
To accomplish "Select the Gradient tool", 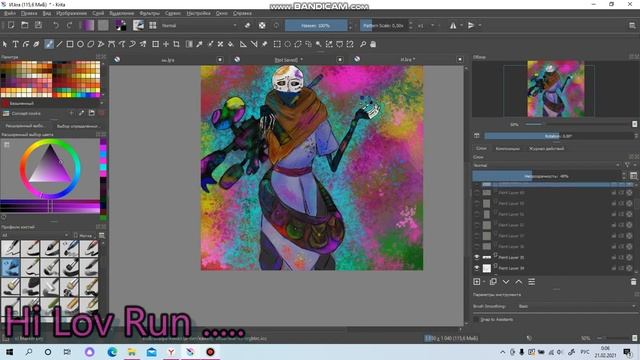I will (x=189, y=44).
